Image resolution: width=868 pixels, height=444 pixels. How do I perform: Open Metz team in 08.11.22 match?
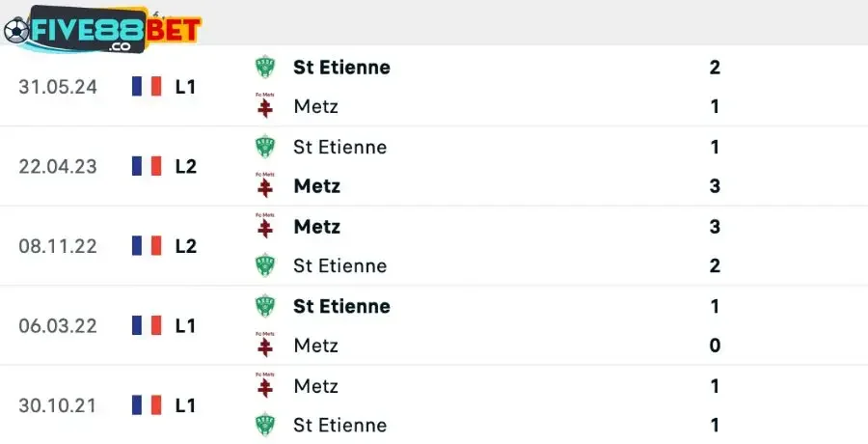[316, 227]
